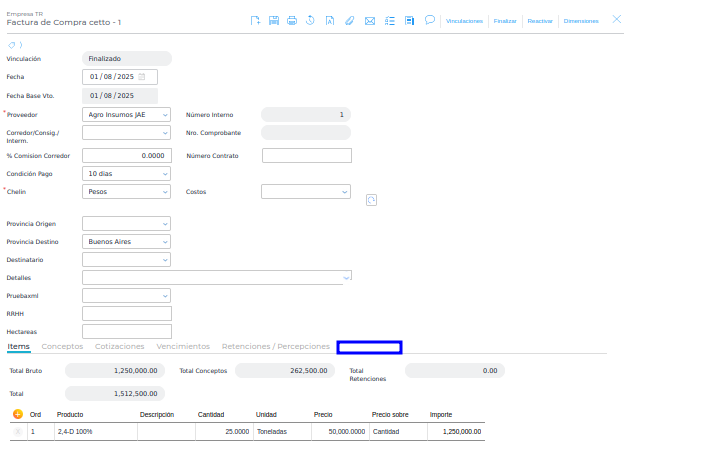Click the new document icon in toolbar
Screen dimensions: 713x449
coord(255,20)
